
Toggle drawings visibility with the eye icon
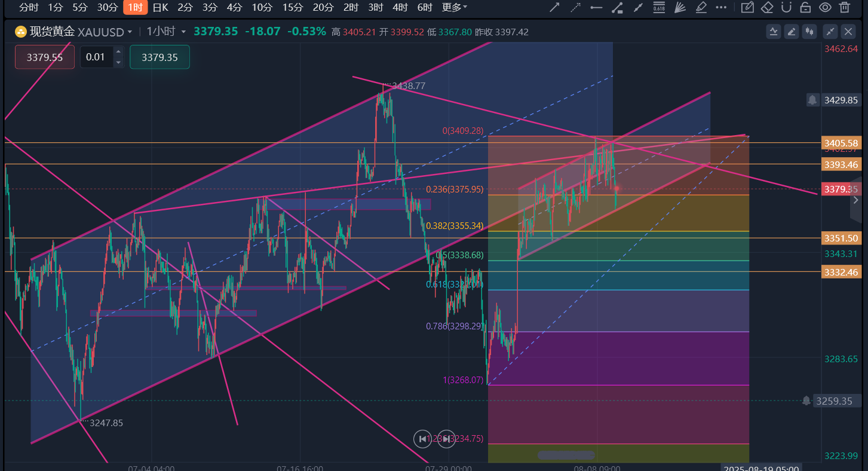pyautogui.click(x=825, y=8)
